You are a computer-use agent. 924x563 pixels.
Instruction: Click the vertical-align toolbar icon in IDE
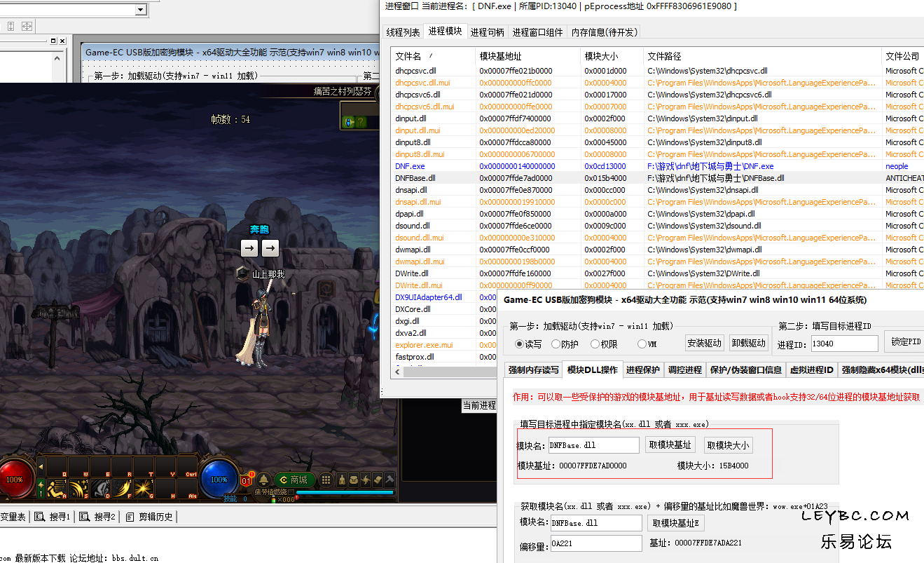tap(11, 26)
